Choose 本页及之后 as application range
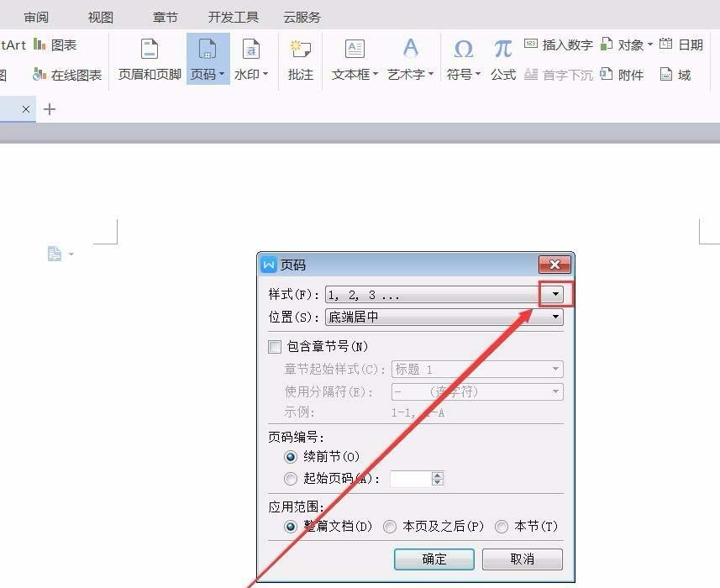This screenshot has height=588, width=720. point(390,526)
